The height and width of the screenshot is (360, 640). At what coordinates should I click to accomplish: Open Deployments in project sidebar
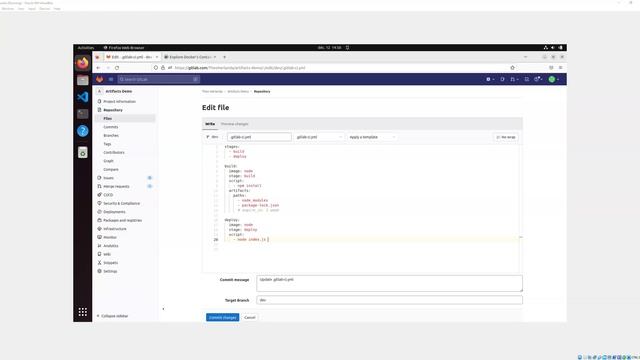(x=111, y=212)
